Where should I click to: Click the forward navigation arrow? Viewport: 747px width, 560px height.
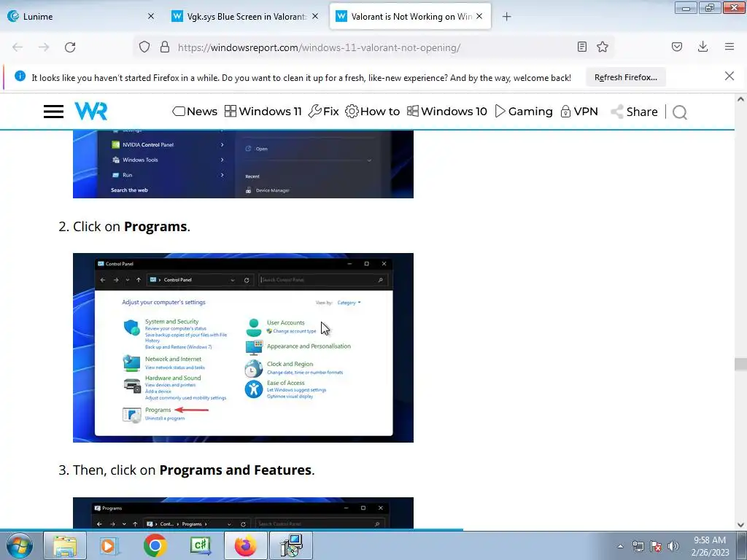(x=44, y=47)
